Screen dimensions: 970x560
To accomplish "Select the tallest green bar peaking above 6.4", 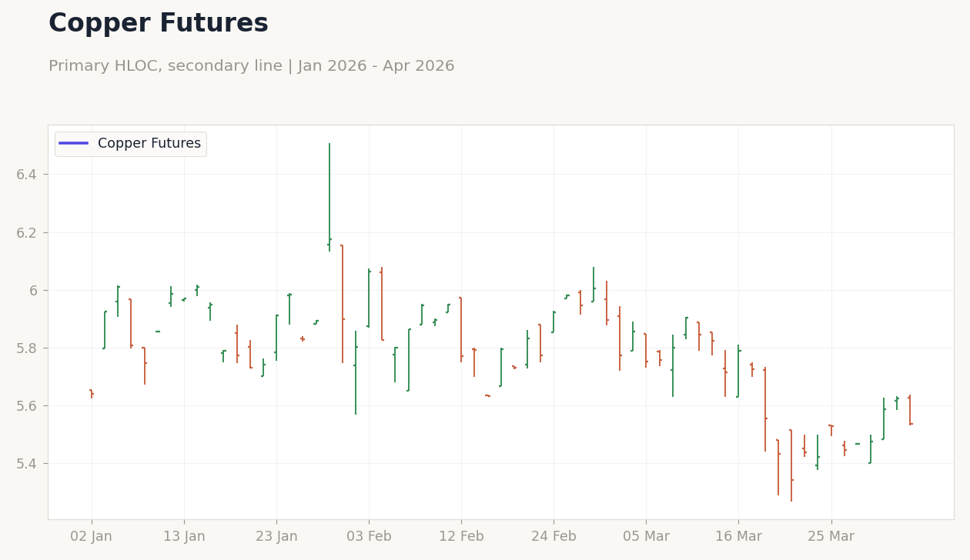I will click(329, 197).
